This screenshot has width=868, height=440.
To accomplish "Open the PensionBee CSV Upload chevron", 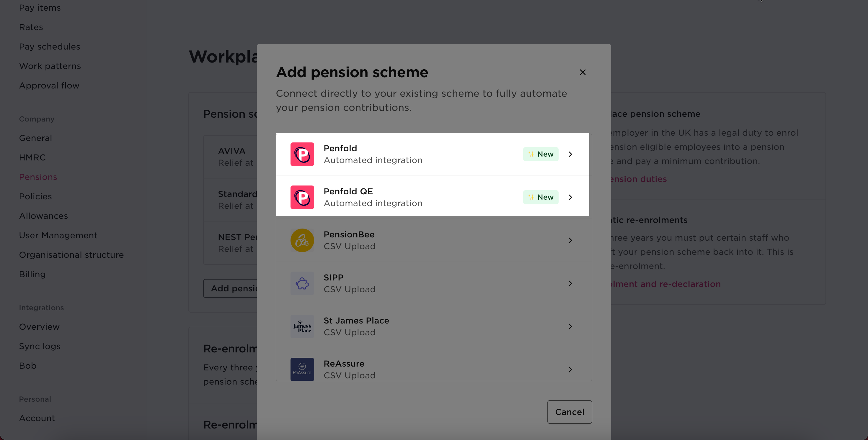I will [570, 240].
